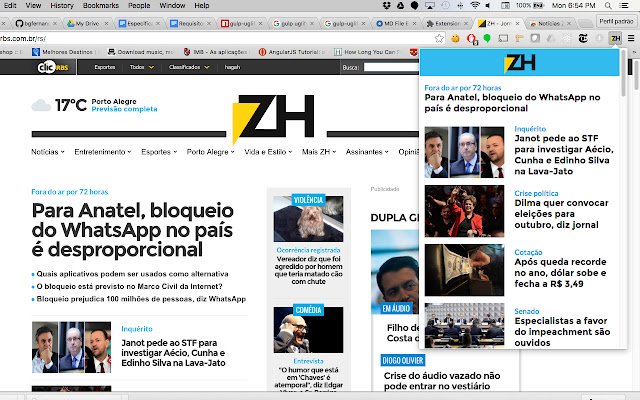Open the AngularJS Tutorial bookmark
Screen dimensions: 640x400
pos(292,52)
